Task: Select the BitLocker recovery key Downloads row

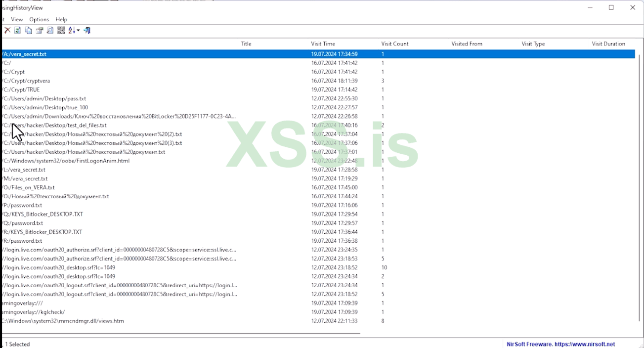Action: (x=318, y=116)
